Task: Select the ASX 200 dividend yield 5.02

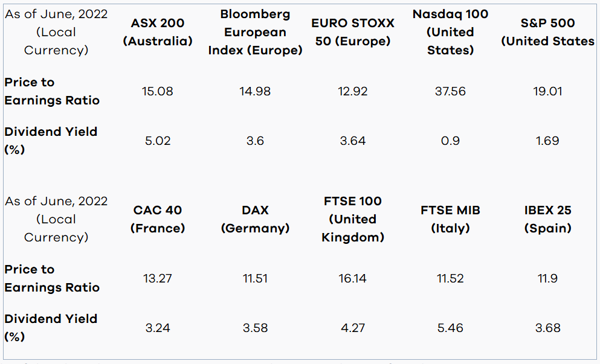Action: coord(158,141)
